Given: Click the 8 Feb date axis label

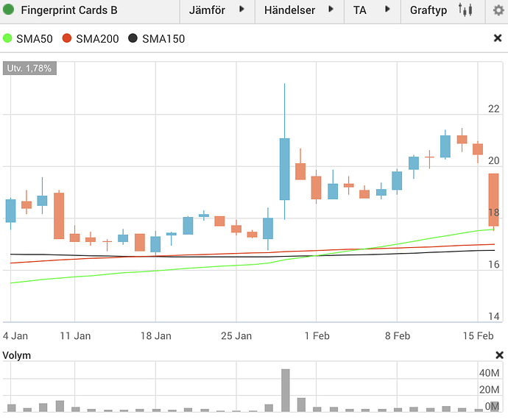Looking at the screenshot, I should coord(398,336).
